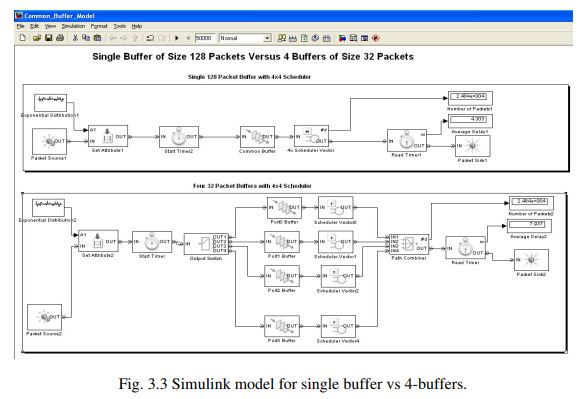Select the Port1 Buffer block

coord(282,242)
